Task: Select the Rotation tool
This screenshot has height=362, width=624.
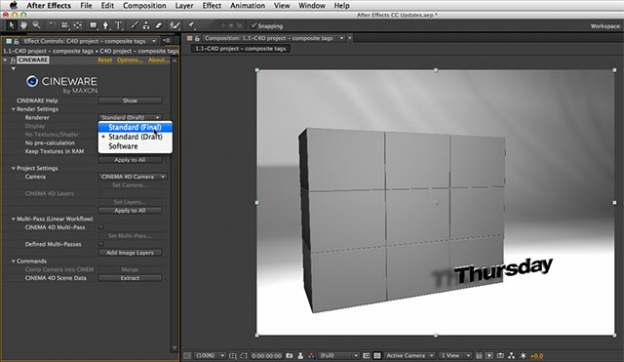Action: 52,25
